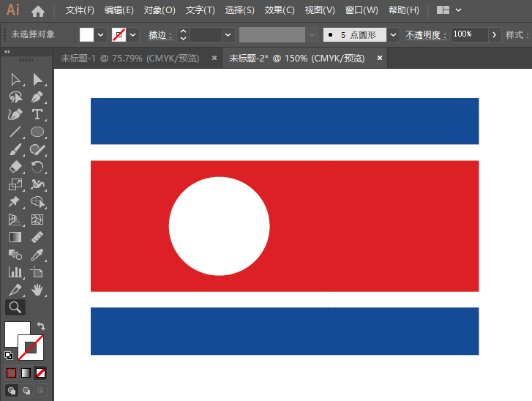Open the arrange documents layout icon
The width and height of the screenshot is (532, 401).
tap(443, 10)
